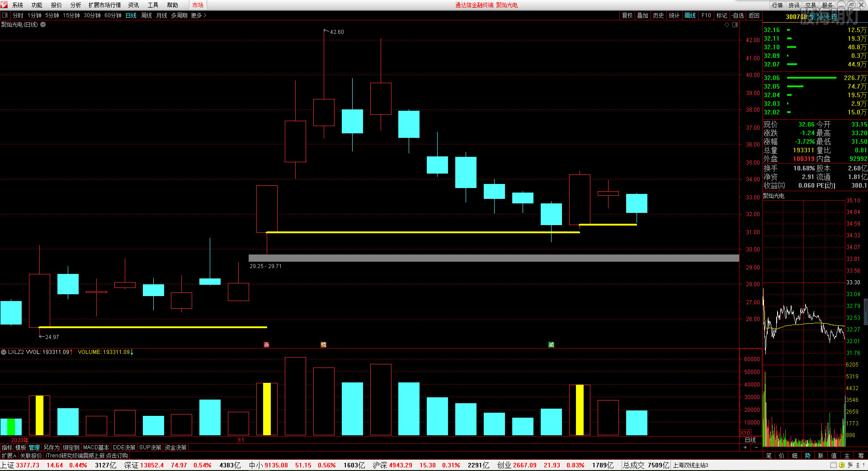Open LXLZ2 indicator dropdown icon
The image size is (868, 471).
[4, 352]
